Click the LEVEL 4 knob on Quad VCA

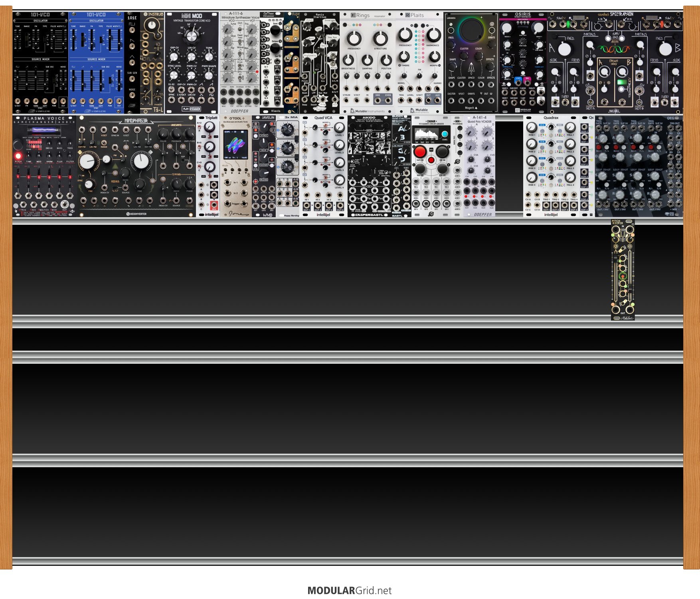pyautogui.click(x=339, y=180)
